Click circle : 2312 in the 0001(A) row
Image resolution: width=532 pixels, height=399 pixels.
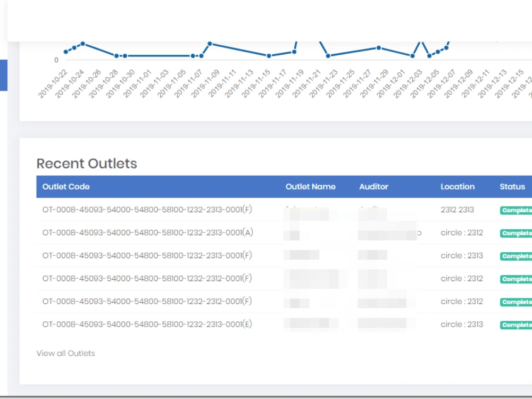point(461,232)
